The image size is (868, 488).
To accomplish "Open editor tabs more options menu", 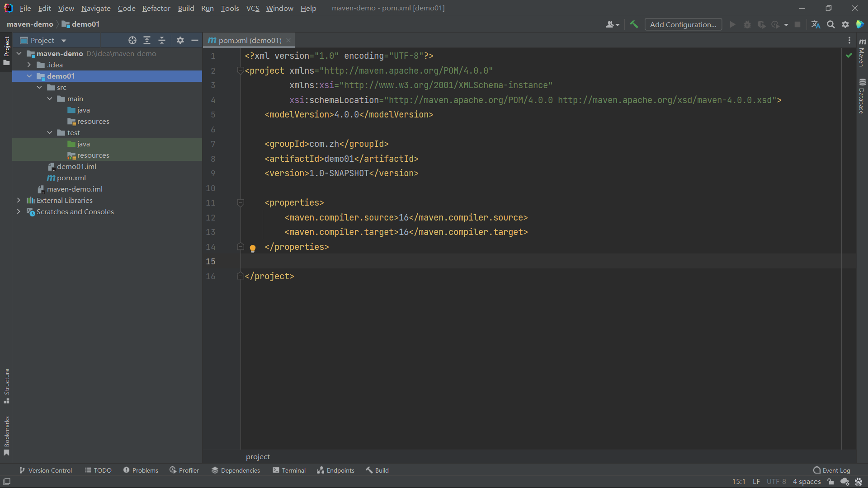I will click(x=849, y=40).
